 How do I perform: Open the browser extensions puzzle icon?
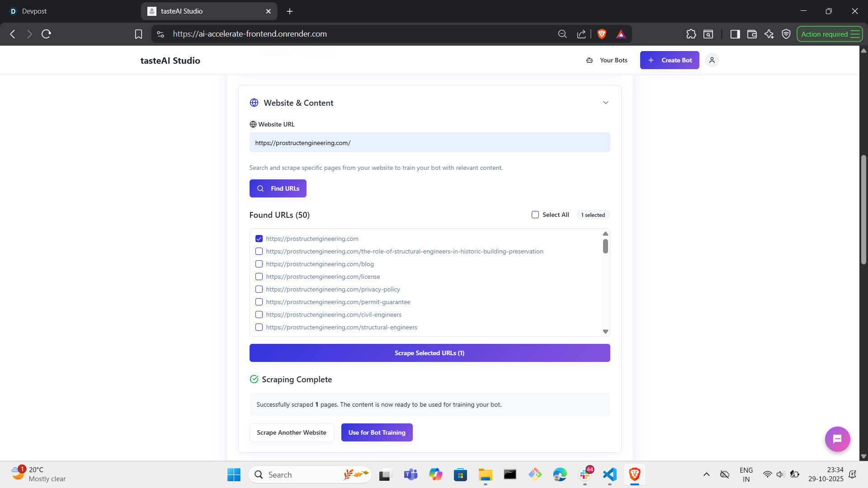click(691, 34)
